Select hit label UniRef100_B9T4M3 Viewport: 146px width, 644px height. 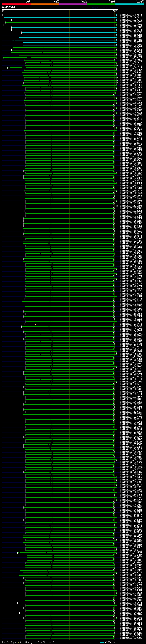(131, 40)
